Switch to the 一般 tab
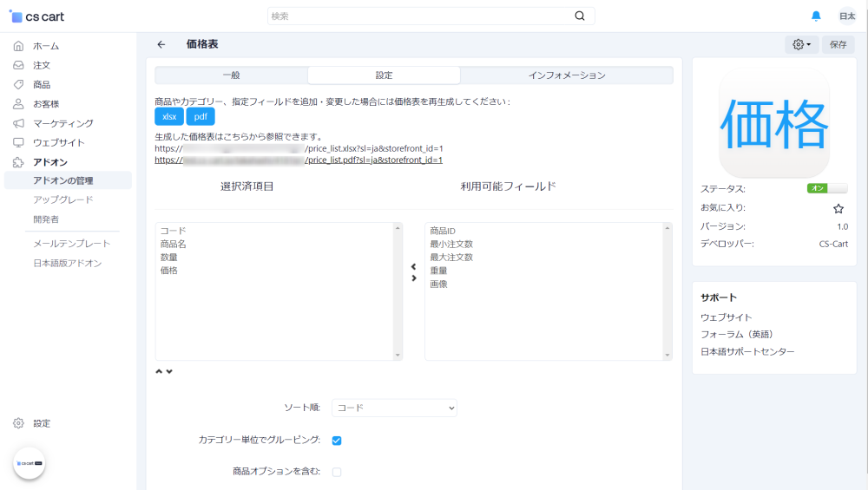Viewport: 868px width, 490px height. tap(232, 75)
